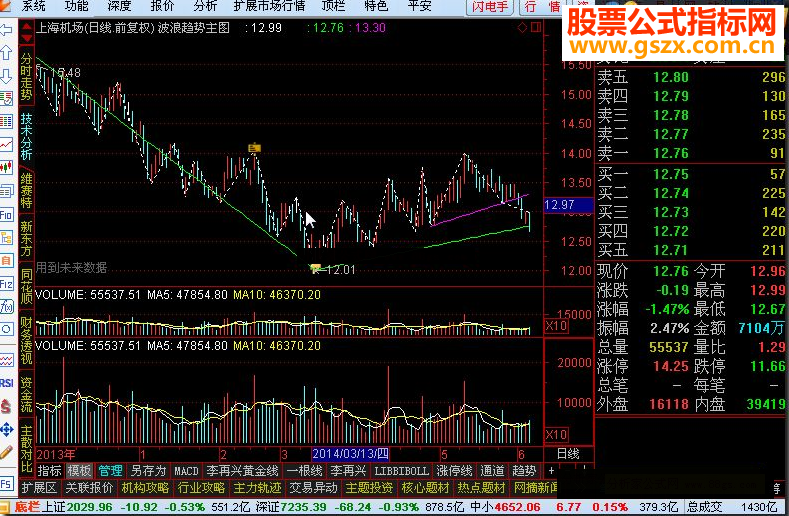Open the f(x) formula icon

7,307
